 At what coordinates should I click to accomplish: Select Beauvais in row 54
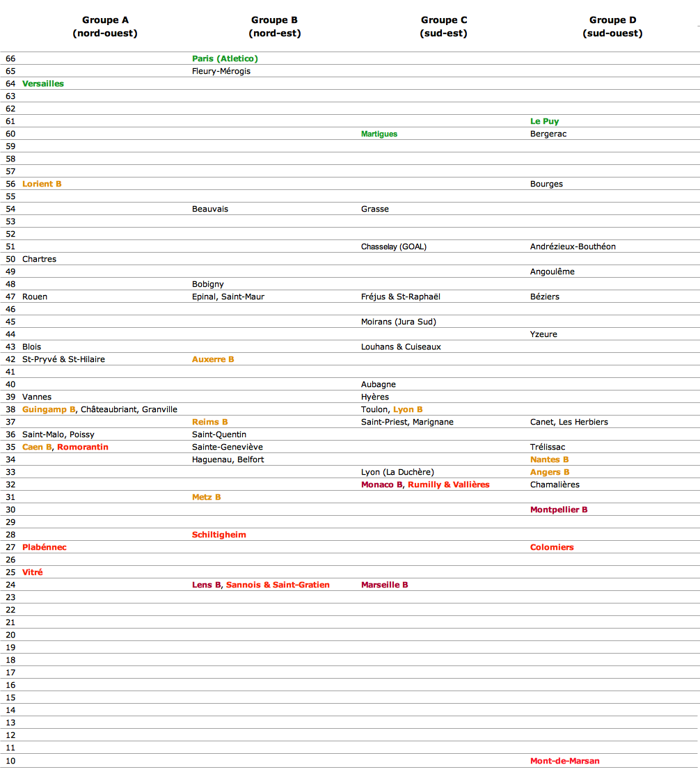(x=209, y=210)
